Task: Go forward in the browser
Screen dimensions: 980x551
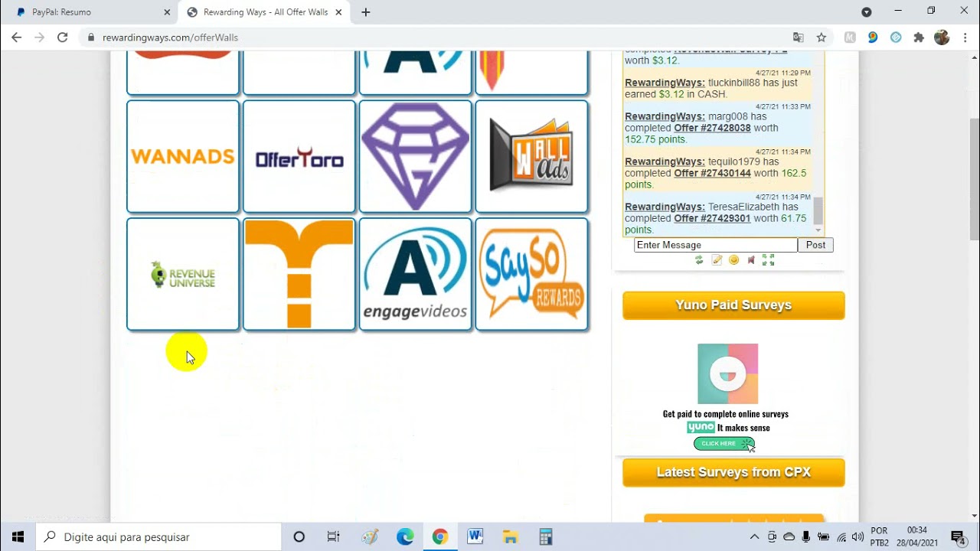Action: (x=40, y=37)
